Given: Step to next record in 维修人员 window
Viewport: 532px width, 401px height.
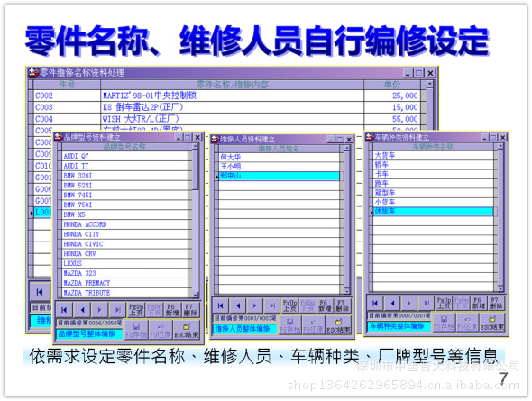Looking at the screenshot, I should click(255, 305).
